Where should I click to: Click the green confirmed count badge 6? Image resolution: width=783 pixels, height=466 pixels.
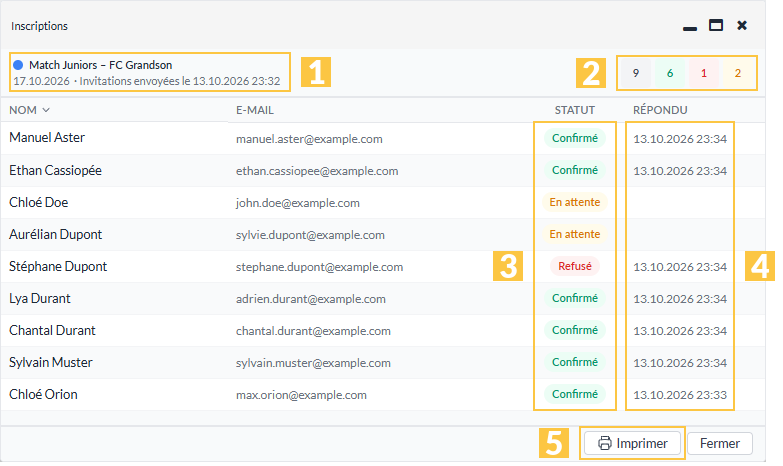(670, 73)
